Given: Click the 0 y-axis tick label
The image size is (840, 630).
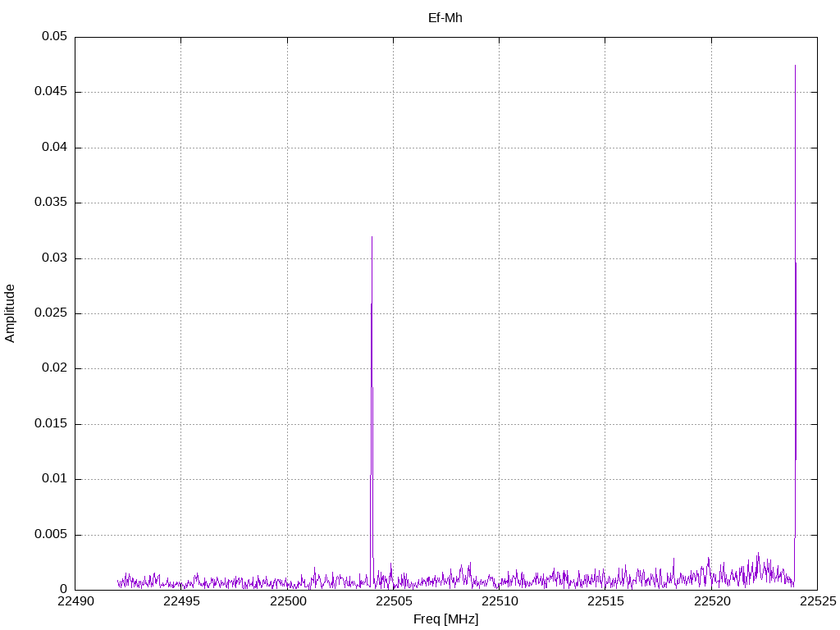Looking at the screenshot, I should click(x=64, y=589).
